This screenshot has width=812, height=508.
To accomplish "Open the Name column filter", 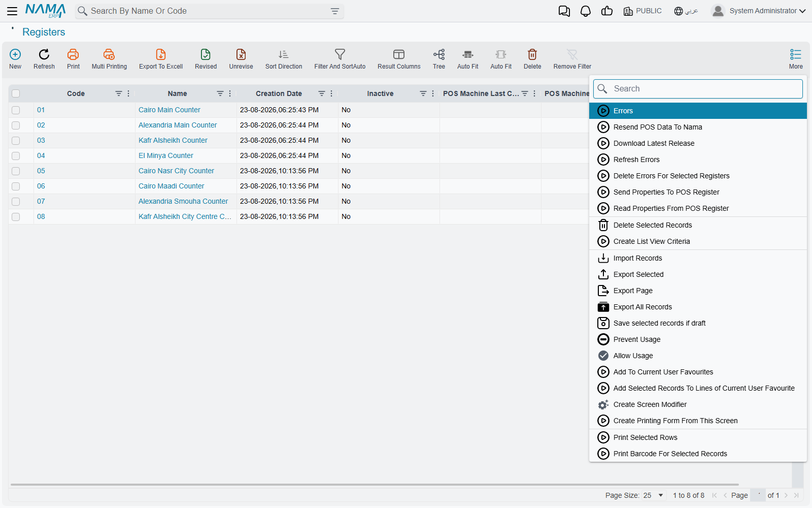I will click(220, 93).
